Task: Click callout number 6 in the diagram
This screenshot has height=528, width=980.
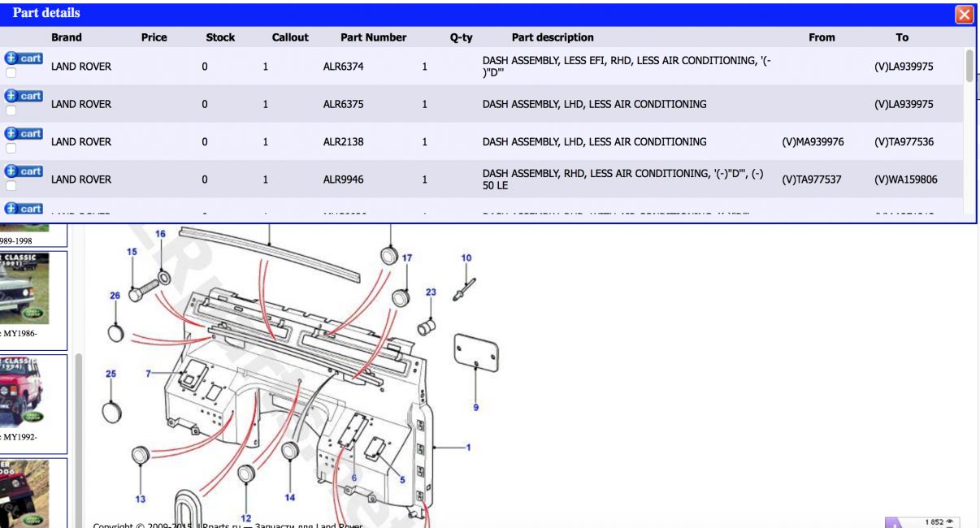Action: click(353, 478)
